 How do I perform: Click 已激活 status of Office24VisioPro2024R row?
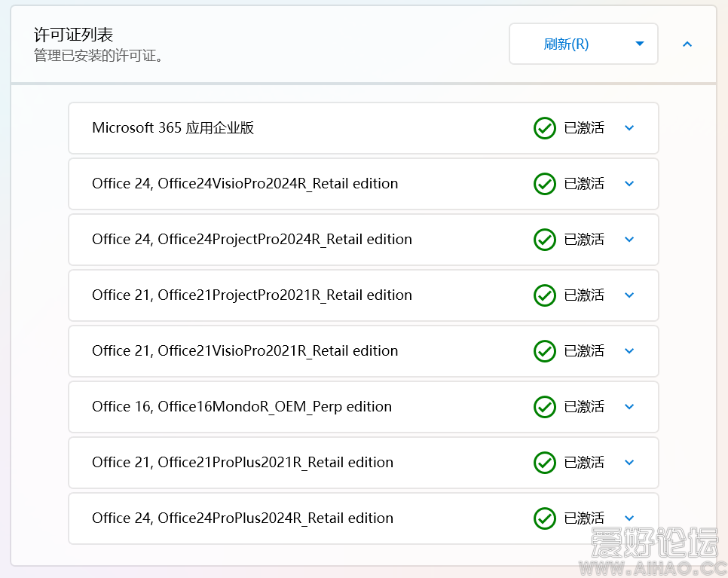pos(584,183)
